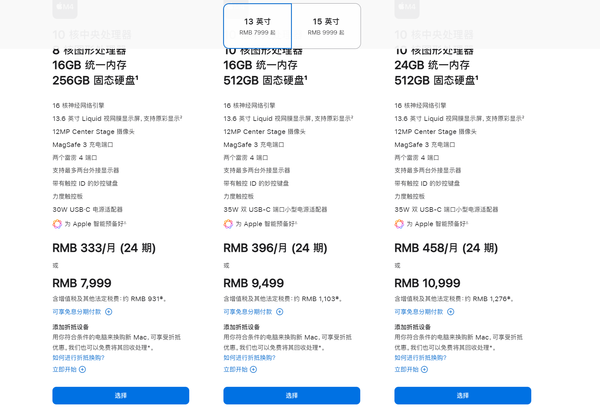Viewport: 600px width, 408px height.
Task: Click Apple Intelligence icon in RMB 9,499 column
Action: click(x=228, y=224)
